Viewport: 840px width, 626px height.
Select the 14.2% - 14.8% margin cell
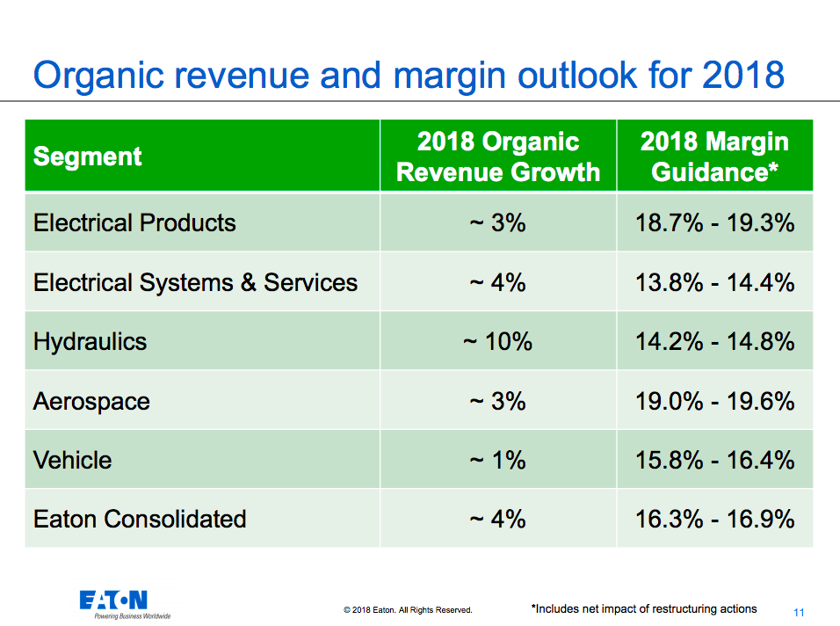click(714, 341)
